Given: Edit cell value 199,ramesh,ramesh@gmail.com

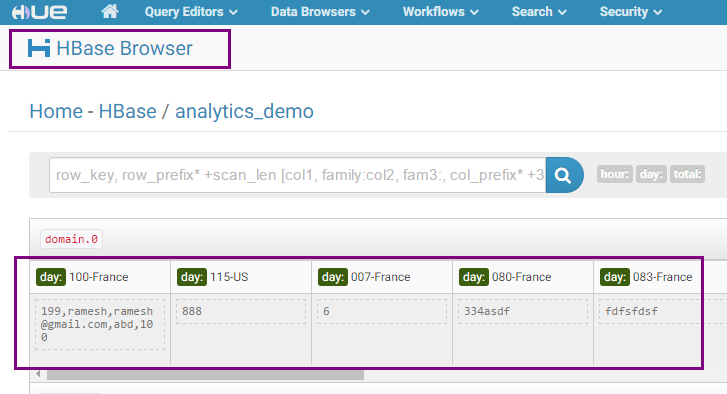Looking at the screenshot, I should pyautogui.click(x=100, y=324).
